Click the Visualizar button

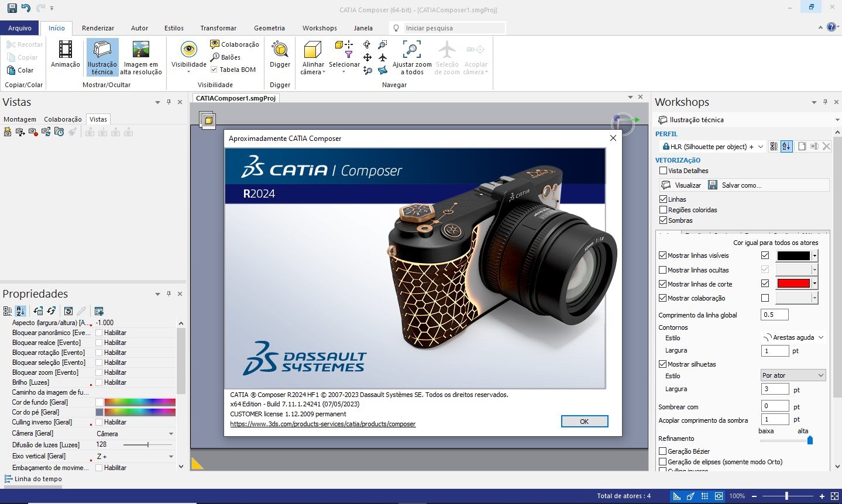pos(681,185)
